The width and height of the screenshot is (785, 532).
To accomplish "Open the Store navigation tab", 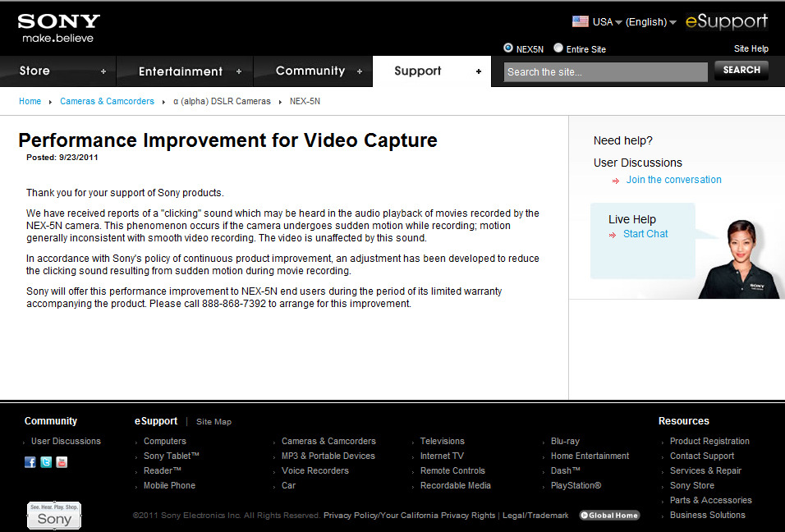I will (58, 71).
